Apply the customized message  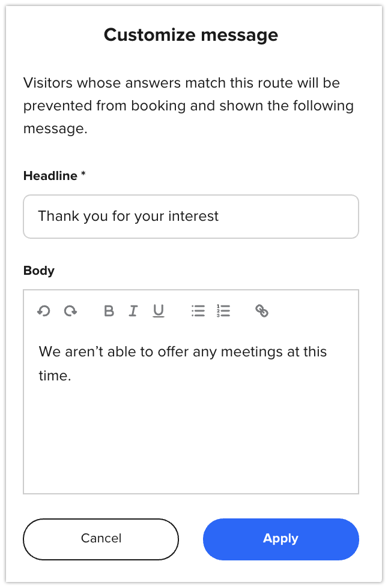pyautogui.click(x=280, y=539)
